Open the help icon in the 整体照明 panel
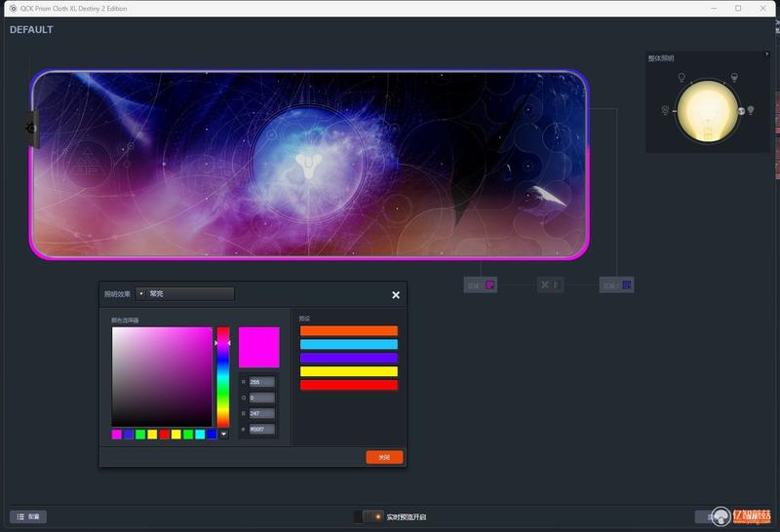This screenshot has width=780, height=532. tap(766, 55)
